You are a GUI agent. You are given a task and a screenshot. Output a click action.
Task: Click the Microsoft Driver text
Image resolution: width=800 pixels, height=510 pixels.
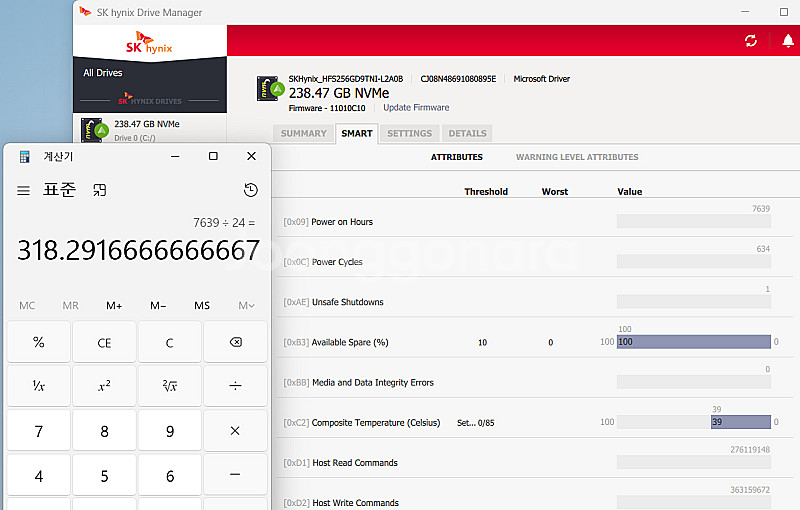tap(542, 79)
